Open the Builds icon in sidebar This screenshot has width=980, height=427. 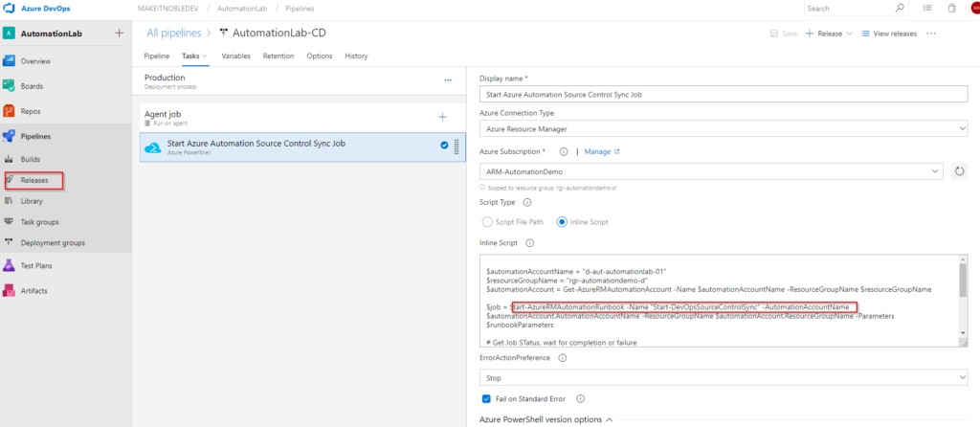pos(9,160)
